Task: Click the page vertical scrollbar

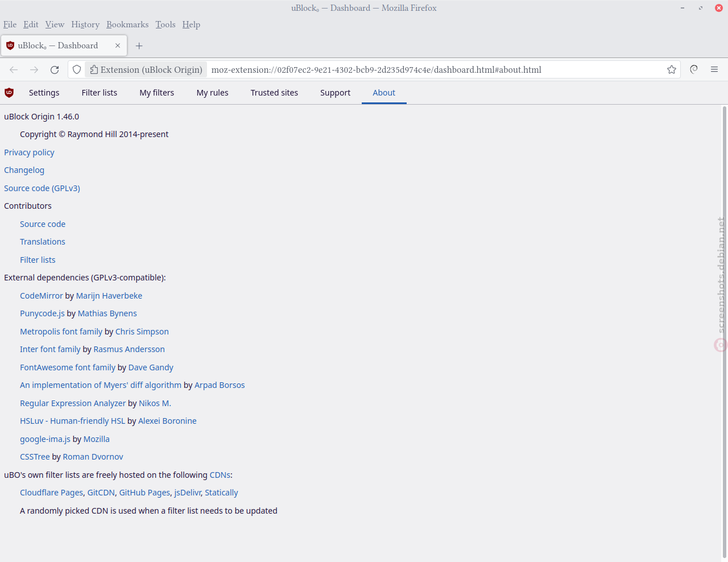Action: point(725,332)
